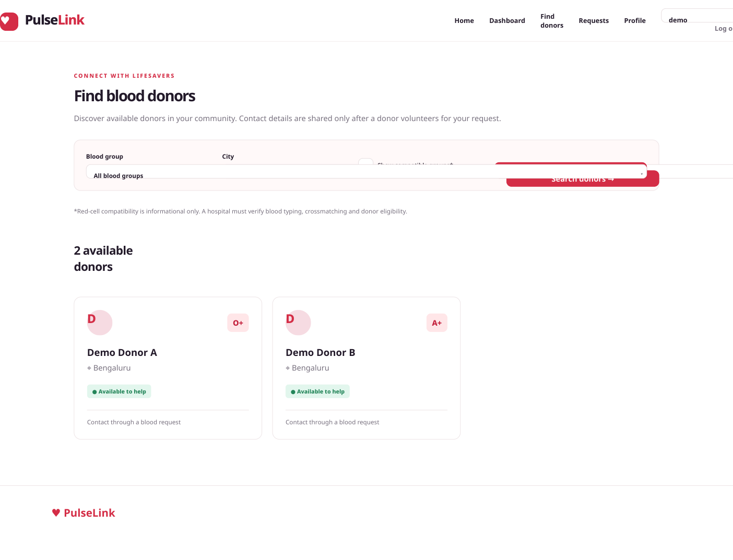The image size is (733, 560).
Task: Go to Dashboard in navigation
Action: coord(507,21)
